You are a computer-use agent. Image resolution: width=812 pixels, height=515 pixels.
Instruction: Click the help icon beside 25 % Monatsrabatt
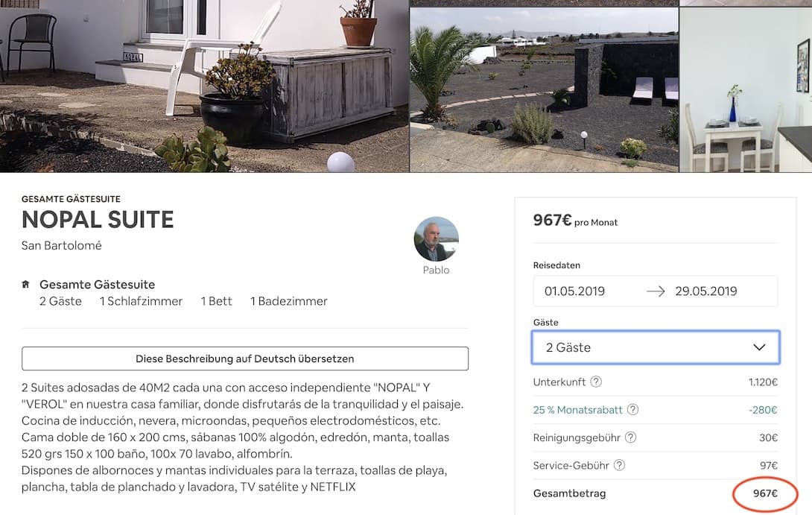[x=632, y=409]
